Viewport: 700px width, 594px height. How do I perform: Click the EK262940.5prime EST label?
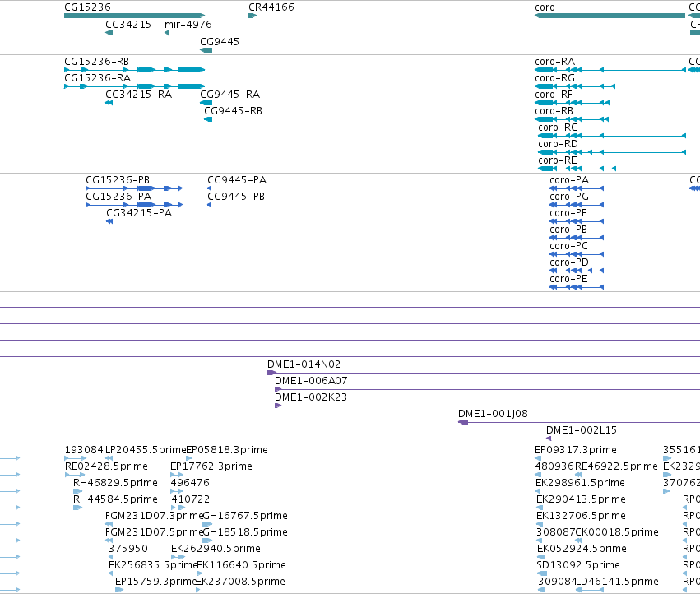[216, 549]
